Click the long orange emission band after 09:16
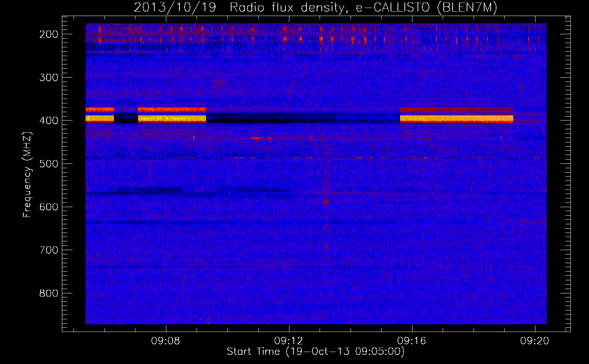 click(x=456, y=118)
